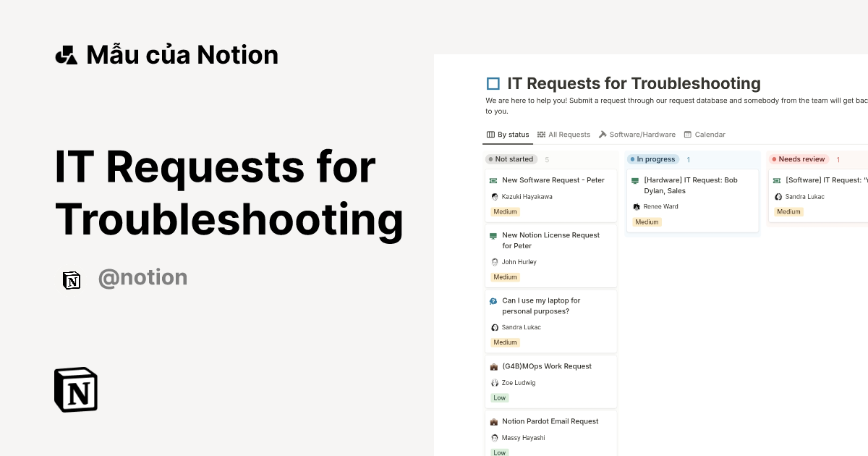The height and width of the screenshot is (456, 868).
Task: Open the Calendar tab
Action: pos(710,134)
